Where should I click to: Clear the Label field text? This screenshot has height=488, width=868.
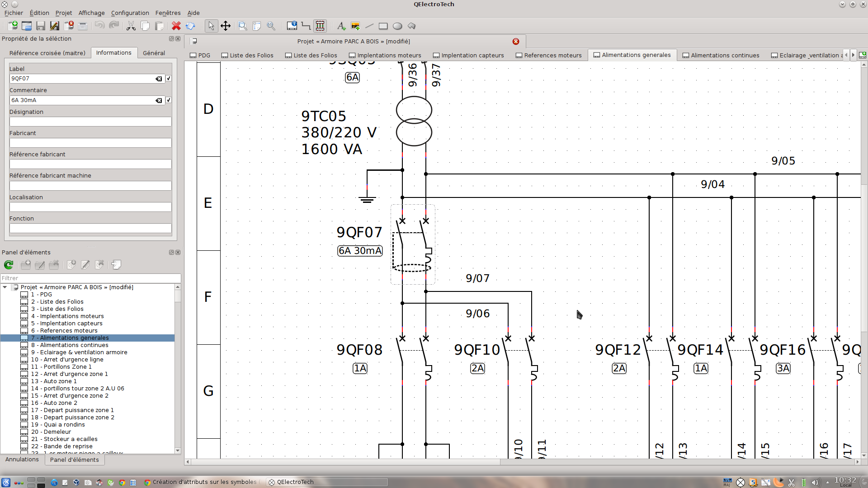click(x=159, y=79)
